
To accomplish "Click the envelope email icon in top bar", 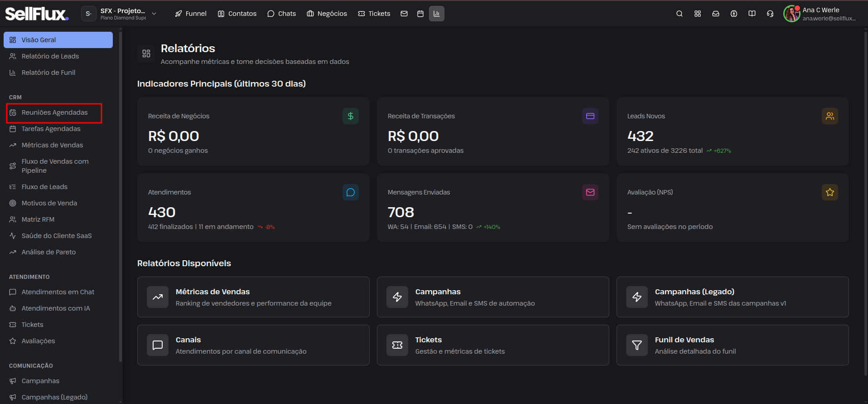I will (x=404, y=14).
